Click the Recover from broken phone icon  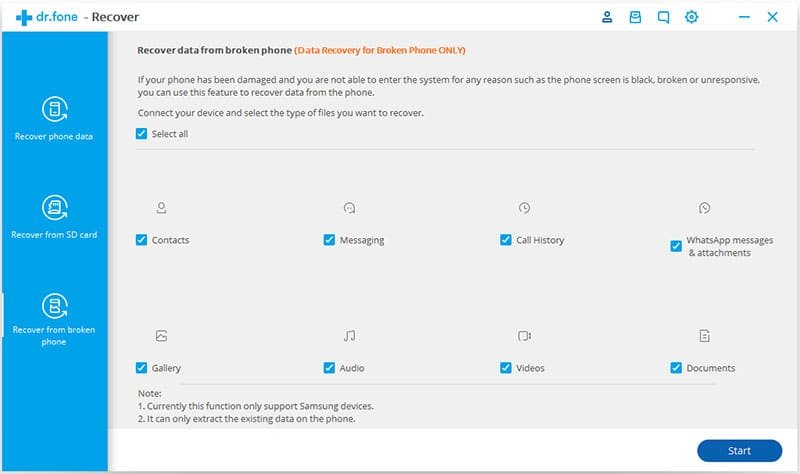pos(54,306)
